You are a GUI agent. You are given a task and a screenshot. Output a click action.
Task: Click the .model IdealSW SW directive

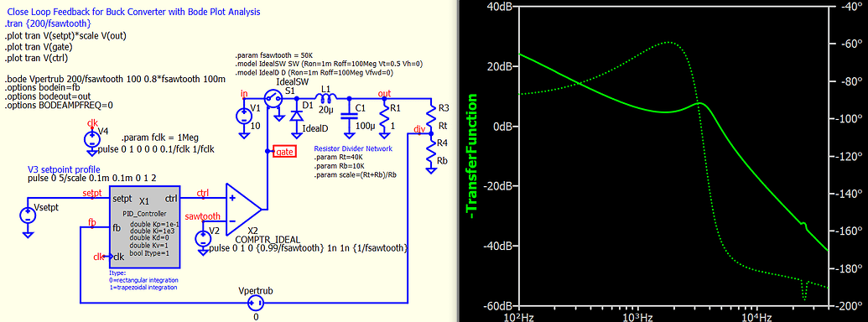[330, 65]
